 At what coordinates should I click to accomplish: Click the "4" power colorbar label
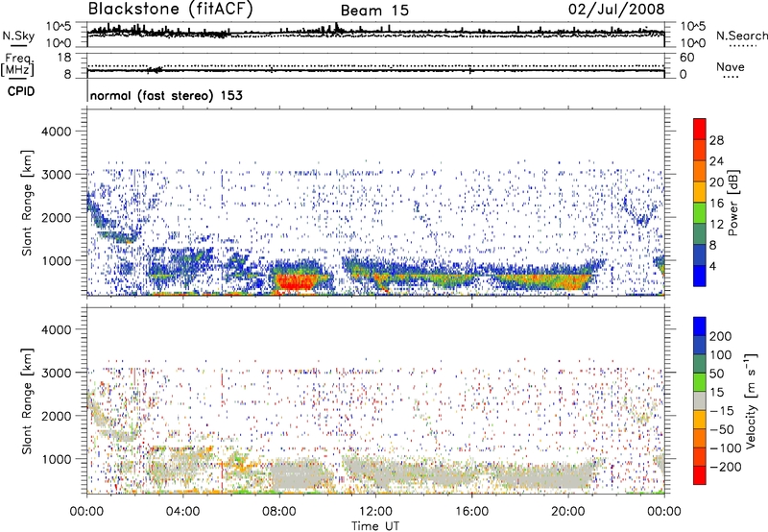(712, 267)
